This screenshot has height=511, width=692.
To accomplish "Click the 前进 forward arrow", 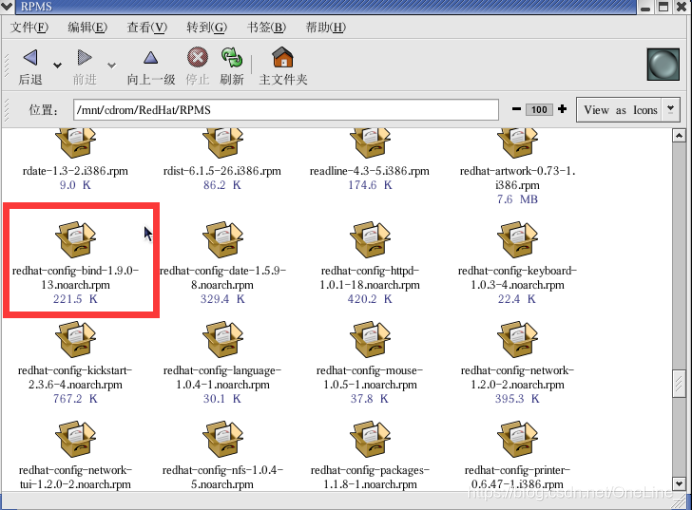I will [84, 58].
